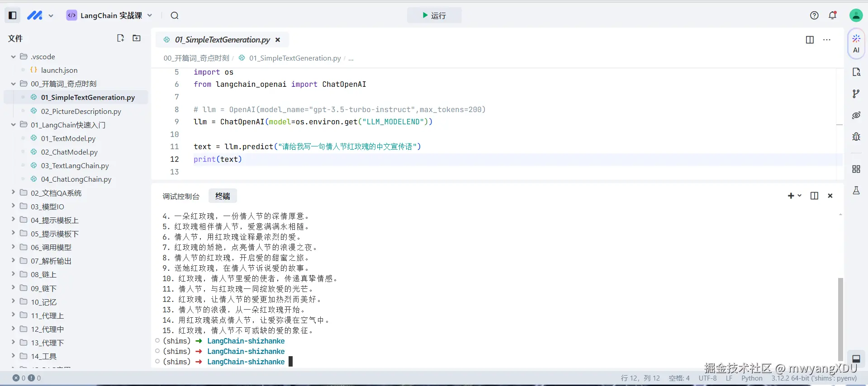Open the MarsCode logo menu
868x386 pixels.
tap(35, 15)
